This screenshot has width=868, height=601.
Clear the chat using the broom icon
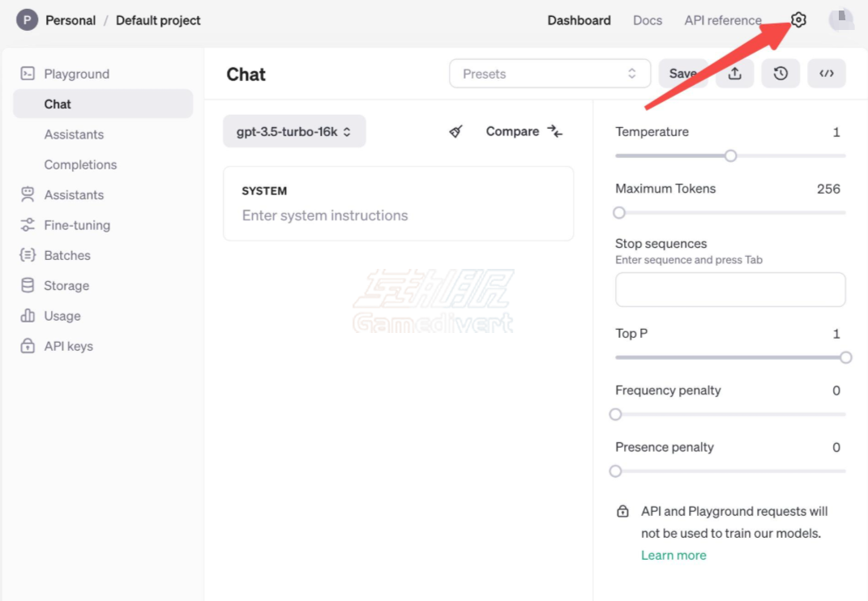point(455,130)
